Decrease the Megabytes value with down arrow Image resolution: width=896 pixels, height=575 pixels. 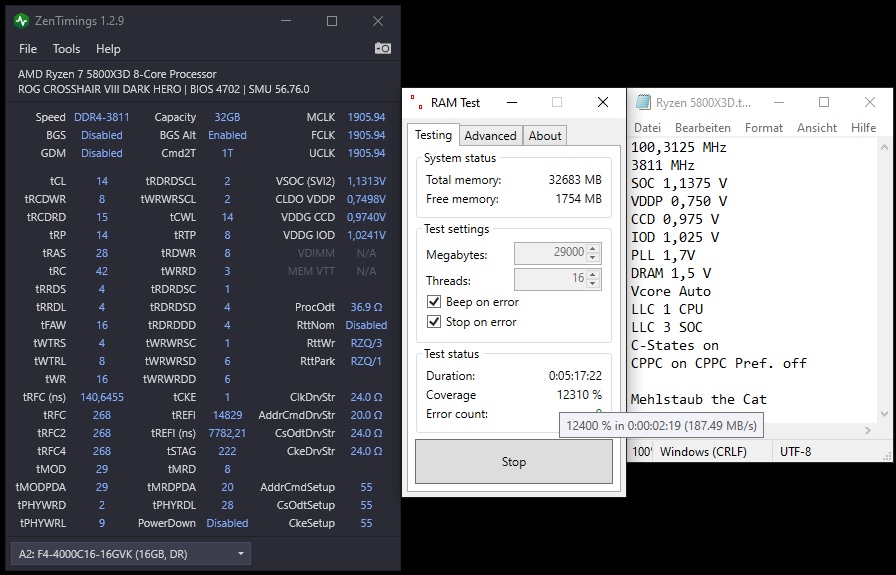(593, 258)
